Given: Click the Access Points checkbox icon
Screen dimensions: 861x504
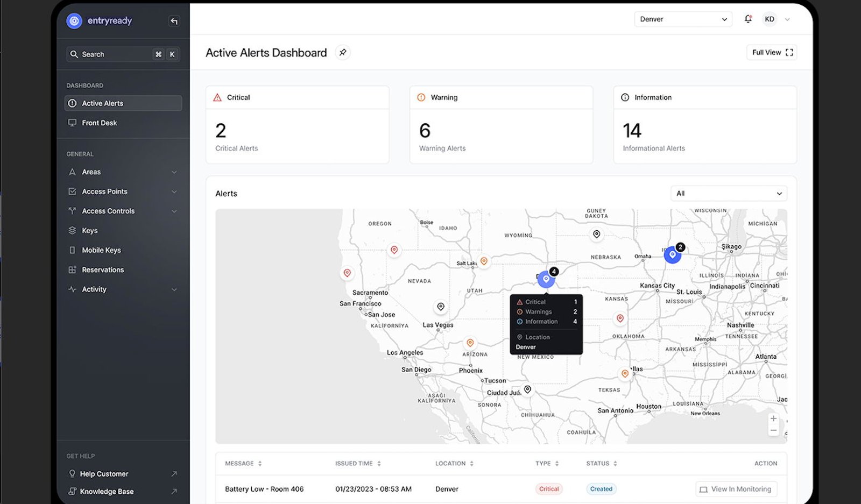Looking at the screenshot, I should coord(72,191).
